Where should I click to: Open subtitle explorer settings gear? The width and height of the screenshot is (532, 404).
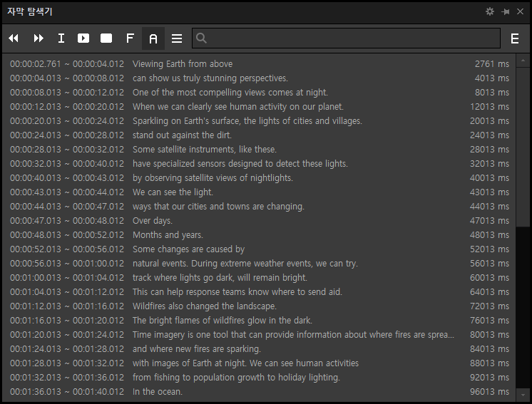(x=490, y=11)
